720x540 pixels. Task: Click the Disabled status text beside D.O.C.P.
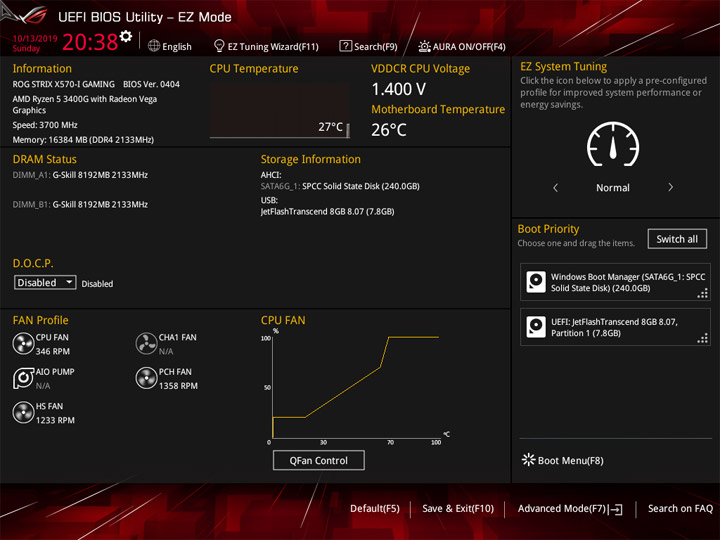click(97, 284)
